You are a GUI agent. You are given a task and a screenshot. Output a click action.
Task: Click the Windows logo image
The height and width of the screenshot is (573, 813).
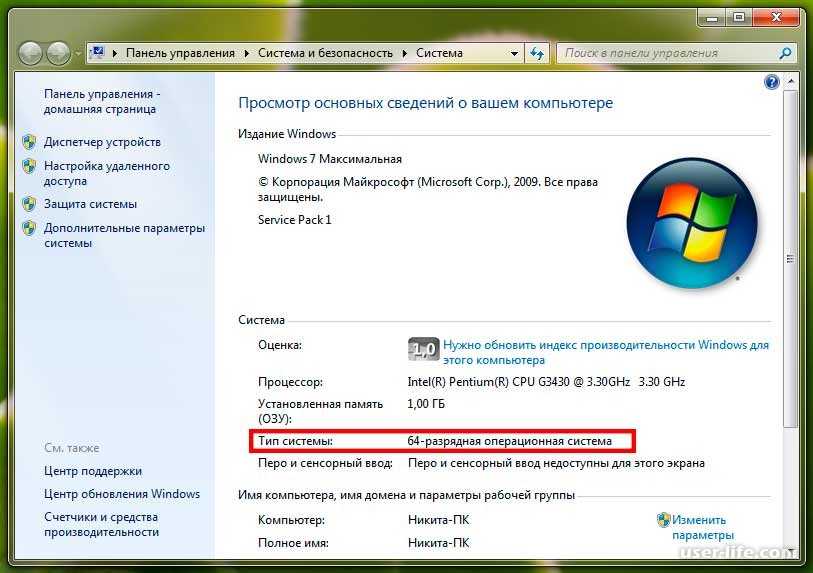point(692,223)
